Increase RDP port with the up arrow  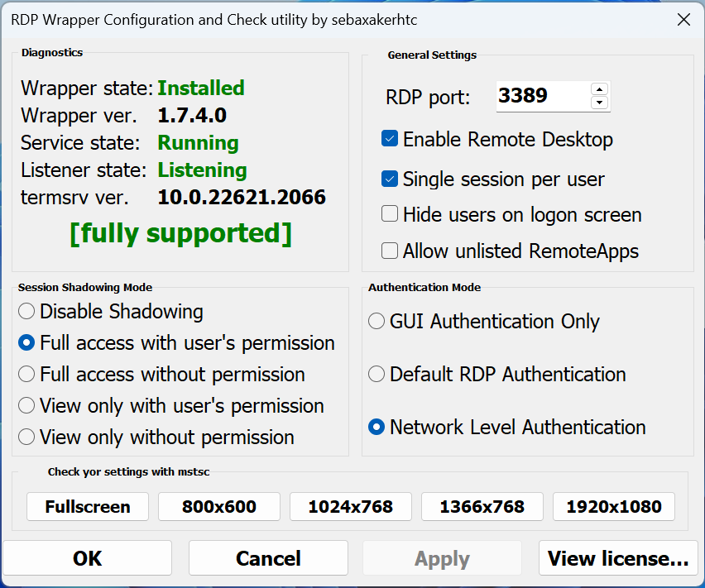[599, 89]
